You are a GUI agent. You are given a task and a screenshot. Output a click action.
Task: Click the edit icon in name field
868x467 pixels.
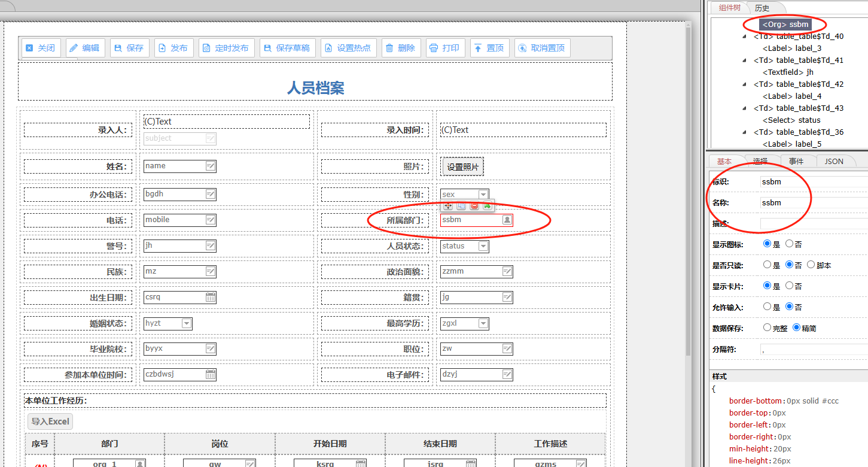[211, 166]
